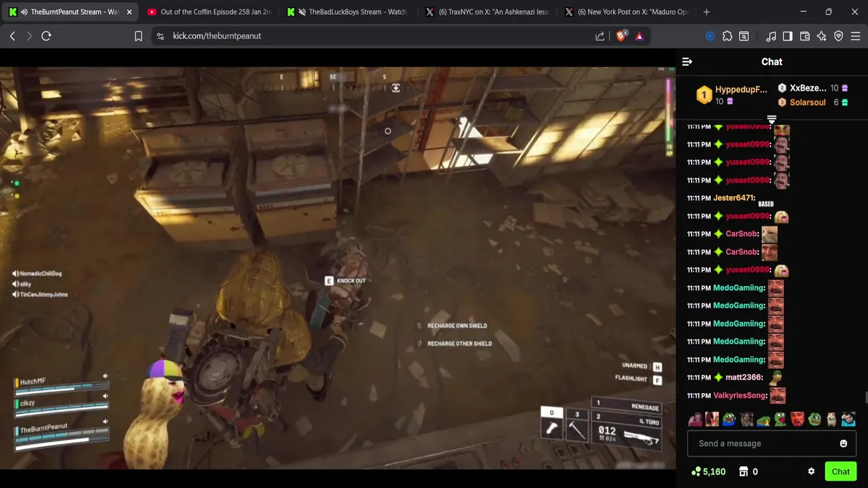The width and height of the screenshot is (868, 488).
Task: Insert the facepalm blue-shirt emote
Action: click(848, 420)
